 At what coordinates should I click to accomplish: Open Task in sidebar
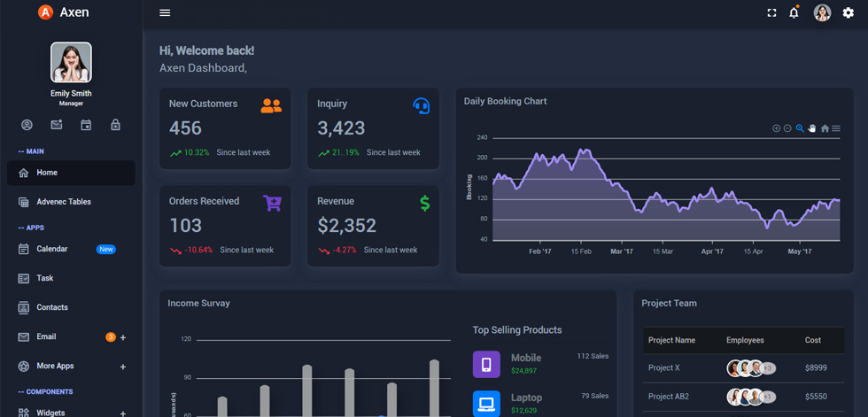[72, 278]
